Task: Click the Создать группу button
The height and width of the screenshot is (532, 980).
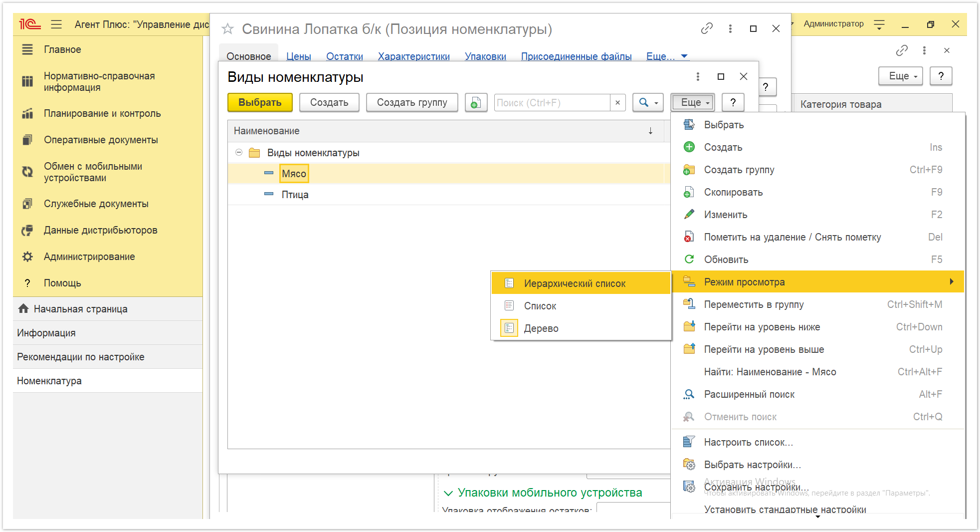Action: [x=412, y=102]
